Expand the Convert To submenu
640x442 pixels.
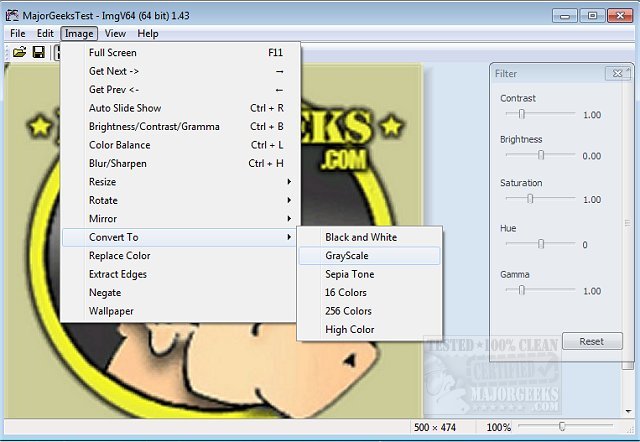pyautogui.click(x=181, y=237)
